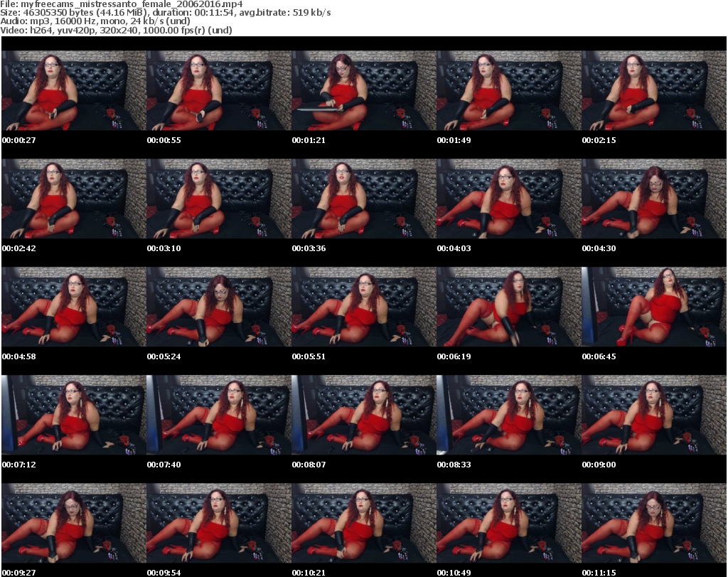Viewport: 728px width, 577px height.
Task: Select the video frame at 00:03:10
Action: coord(219,198)
